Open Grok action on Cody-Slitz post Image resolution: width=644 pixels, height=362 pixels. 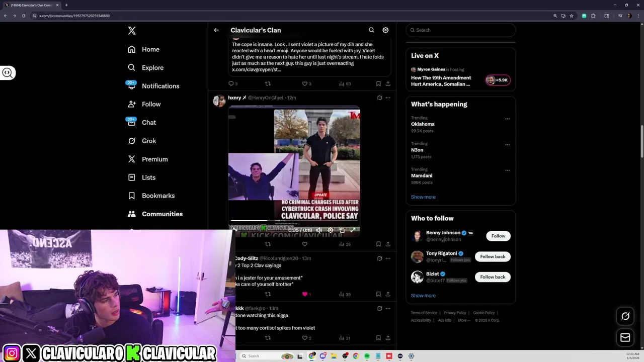pyautogui.click(x=379, y=258)
